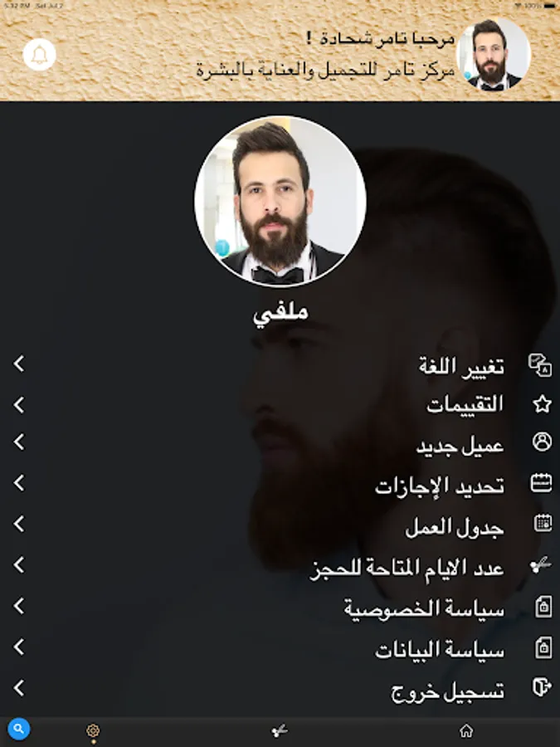This screenshot has width=560, height=747.
Task: Tap the notification bell icon
Action: [40, 55]
